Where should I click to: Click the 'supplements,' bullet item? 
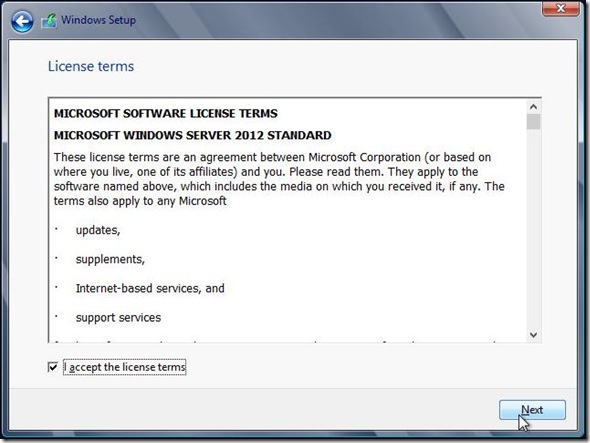click(x=110, y=259)
